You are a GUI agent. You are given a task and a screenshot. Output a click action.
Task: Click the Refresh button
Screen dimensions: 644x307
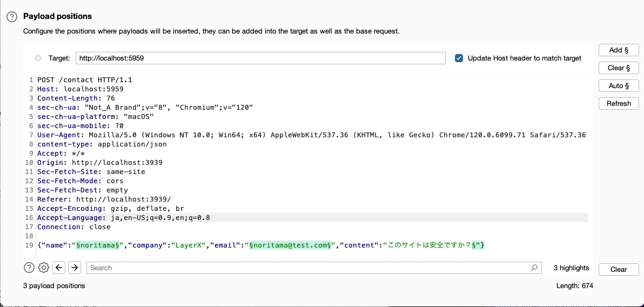tap(619, 104)
